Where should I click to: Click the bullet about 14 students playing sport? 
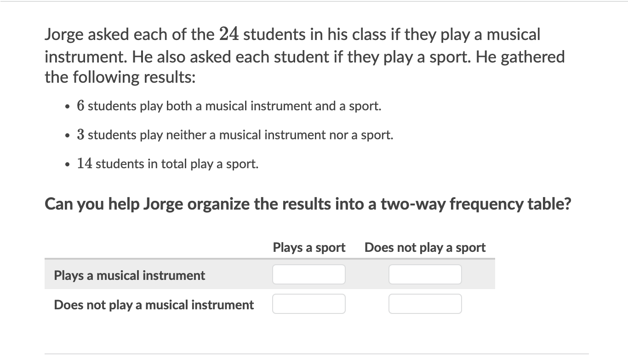(167, 164)
